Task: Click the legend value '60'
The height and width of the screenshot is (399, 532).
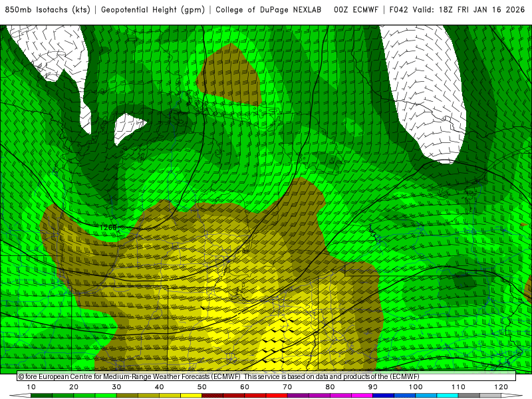Action: coord(245,387)
